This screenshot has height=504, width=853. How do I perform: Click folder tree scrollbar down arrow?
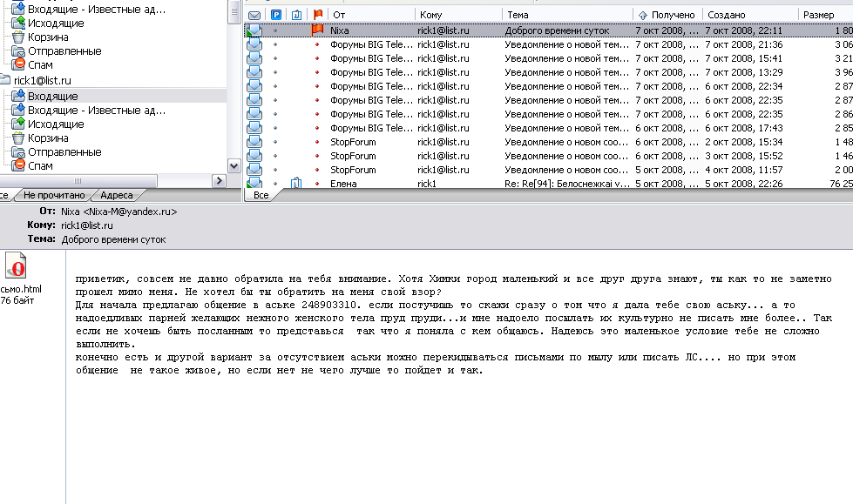[x=233, y=165]
